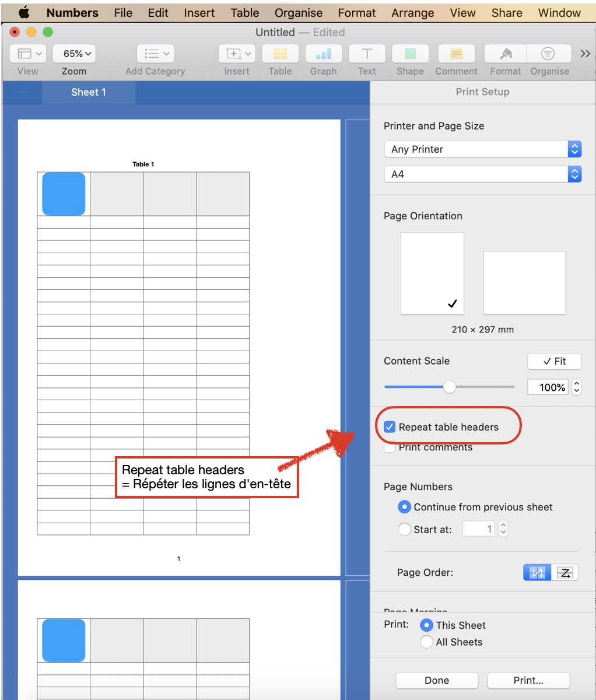Insert a Shape from the toolbar
Viewport: 596px width, 700px height.
coord(411,54)
